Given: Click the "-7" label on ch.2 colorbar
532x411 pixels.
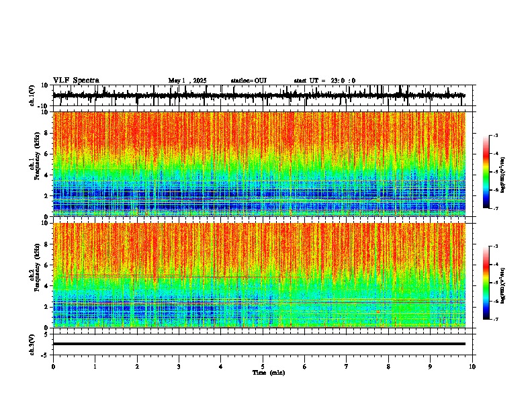Looking at the screenshot, I should click(x=496, y=319).
